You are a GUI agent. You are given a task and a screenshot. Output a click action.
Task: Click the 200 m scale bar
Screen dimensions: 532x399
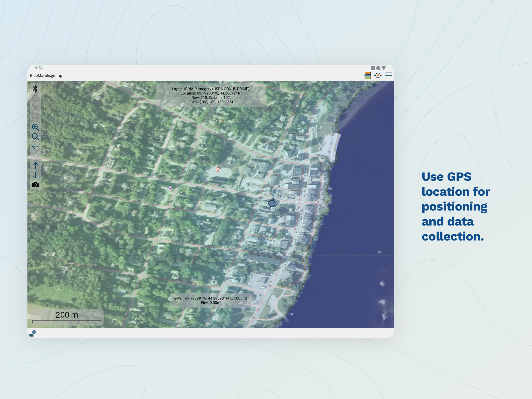tap(67, 317)
